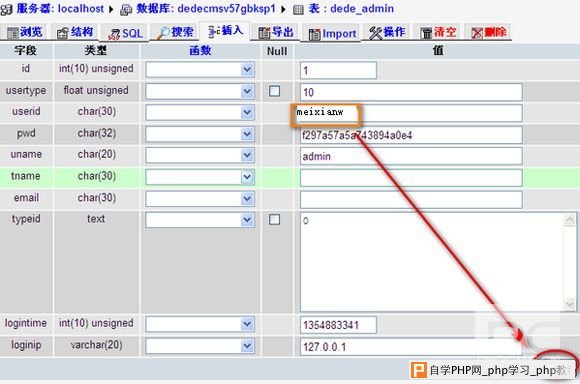The width and height of the screenshot is (580, 384).
Task: Click the 导出 export tab icon
Action: pos(264,33)
